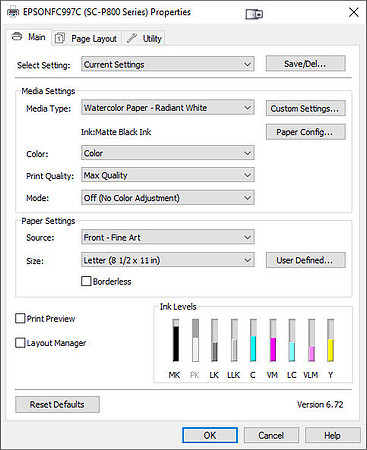Viewport: 367px width, 450px height.
Task: Switch to the Main tab
Action: click(x=28, y=37)
